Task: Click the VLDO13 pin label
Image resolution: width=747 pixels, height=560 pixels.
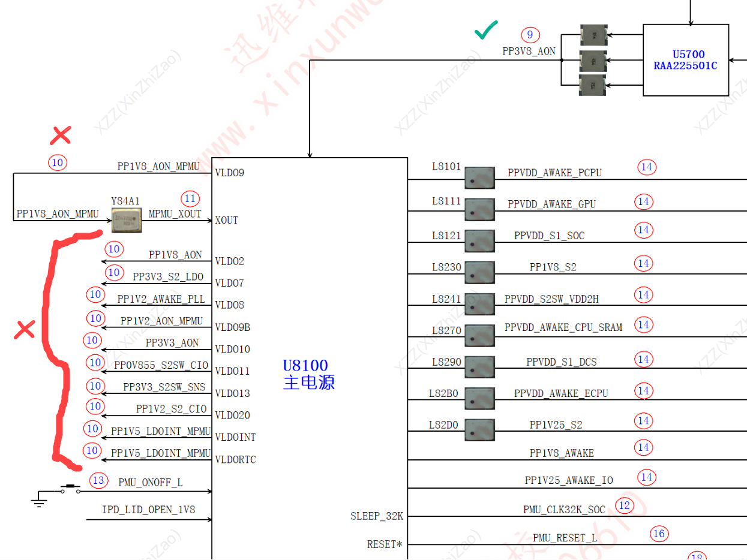Action: (x=233, y=394)
